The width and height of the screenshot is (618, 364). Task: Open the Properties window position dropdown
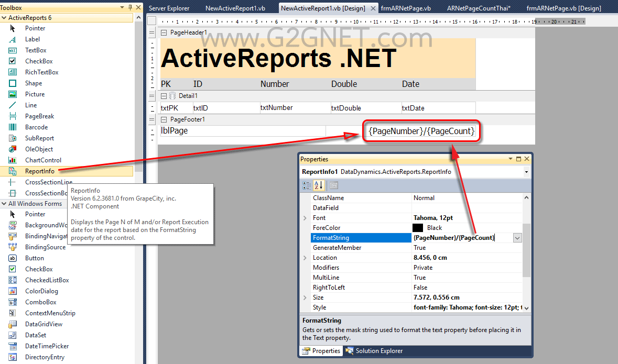click(511, 159)
